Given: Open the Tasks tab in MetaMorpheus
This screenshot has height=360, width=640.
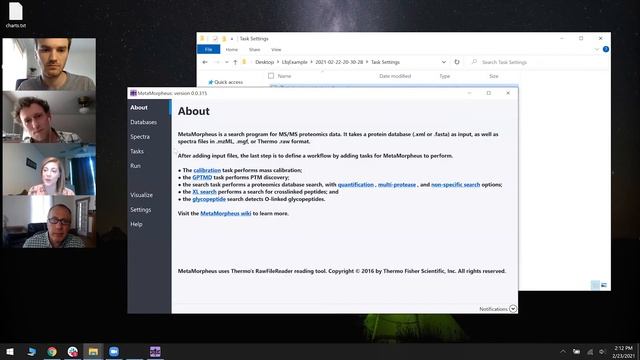Looking at the screenshot, I should click(137, 151).
